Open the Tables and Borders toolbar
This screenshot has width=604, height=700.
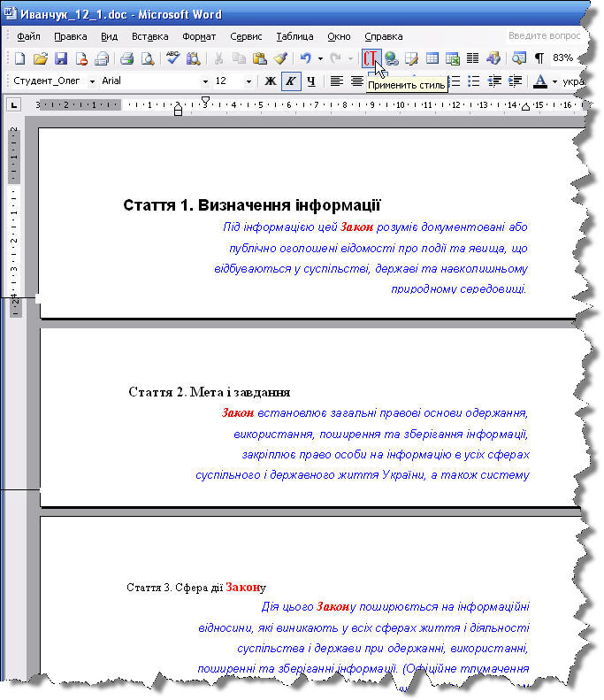click(x=411, y=58)
